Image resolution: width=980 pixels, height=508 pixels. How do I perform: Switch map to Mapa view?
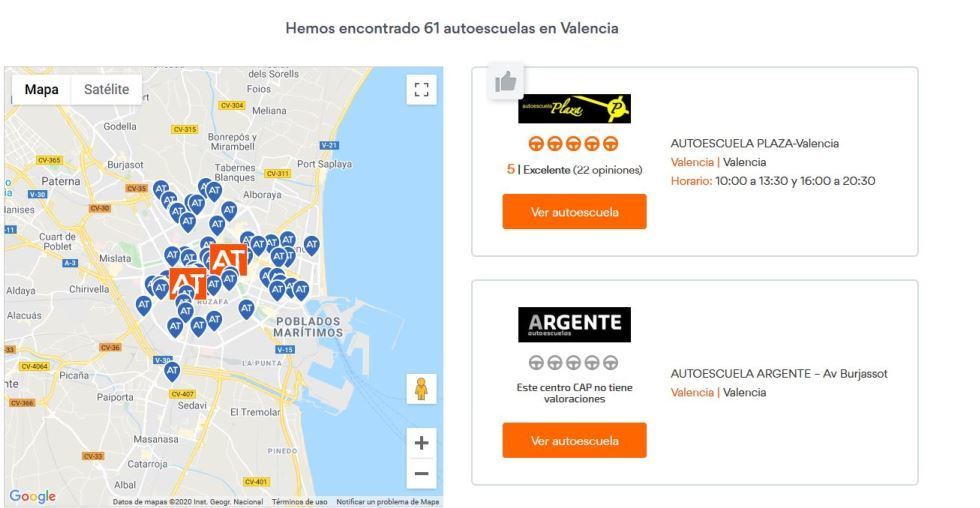click(x=41, y=89)
